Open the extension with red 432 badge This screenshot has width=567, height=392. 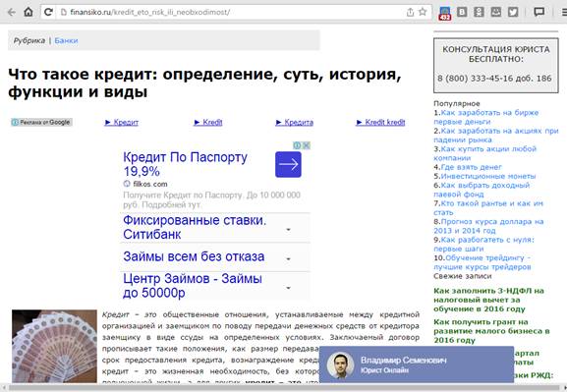coord(445,13)
